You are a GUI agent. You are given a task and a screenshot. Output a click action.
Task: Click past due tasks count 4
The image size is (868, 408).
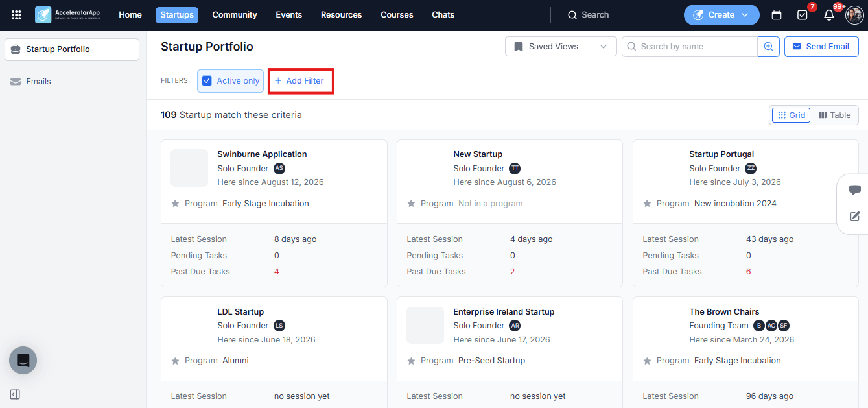click(x=277, y=272)
